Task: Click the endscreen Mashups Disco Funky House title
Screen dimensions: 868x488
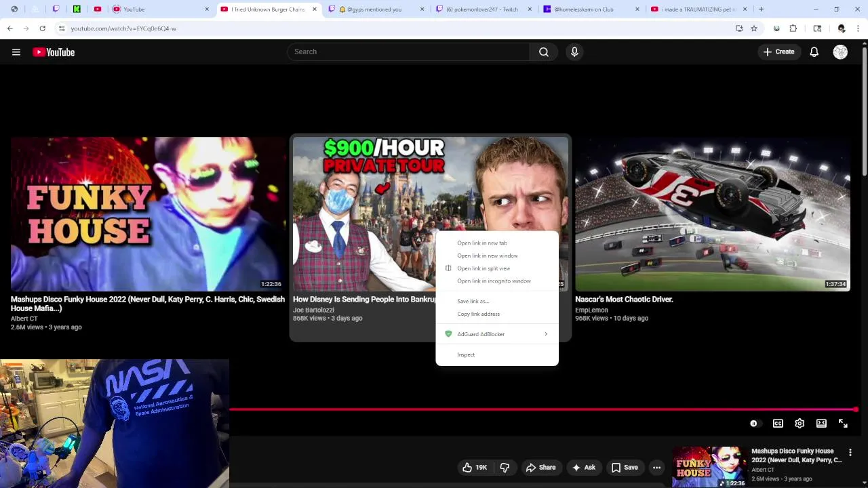Action: pos(148,304)
